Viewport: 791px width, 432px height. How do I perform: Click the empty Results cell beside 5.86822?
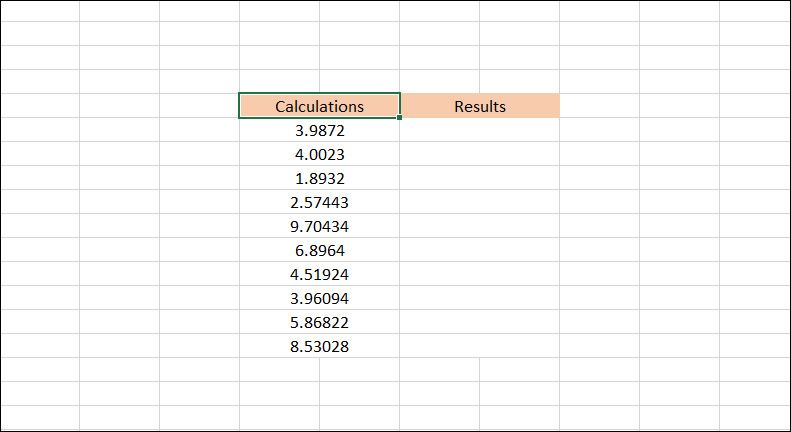click(x=480, y=322)
